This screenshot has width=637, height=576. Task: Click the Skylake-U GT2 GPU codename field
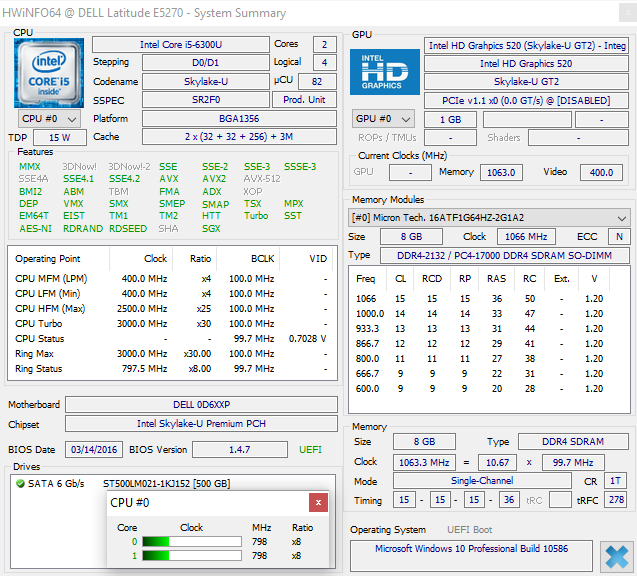pyautogui.click(x=526, y=82)
